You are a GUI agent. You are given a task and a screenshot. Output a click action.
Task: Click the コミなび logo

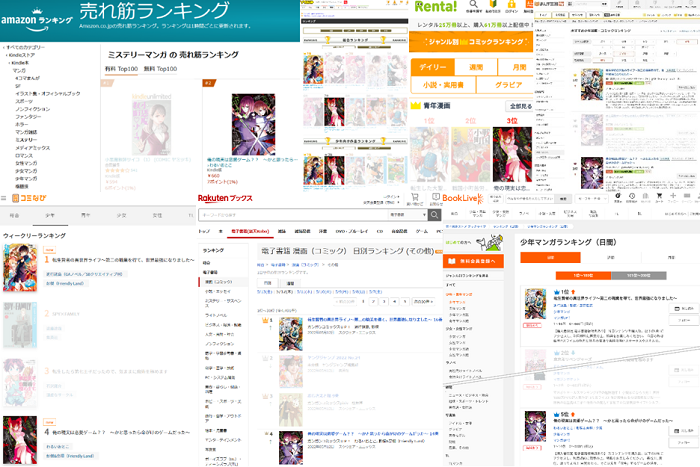pos(29,198)
